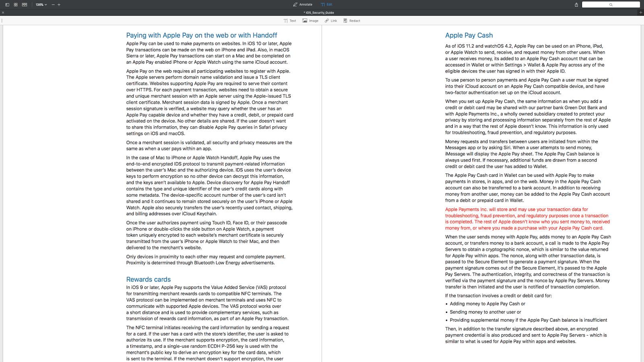
Task: Toggle the sidebar panel icon
Action: point(7,4)
